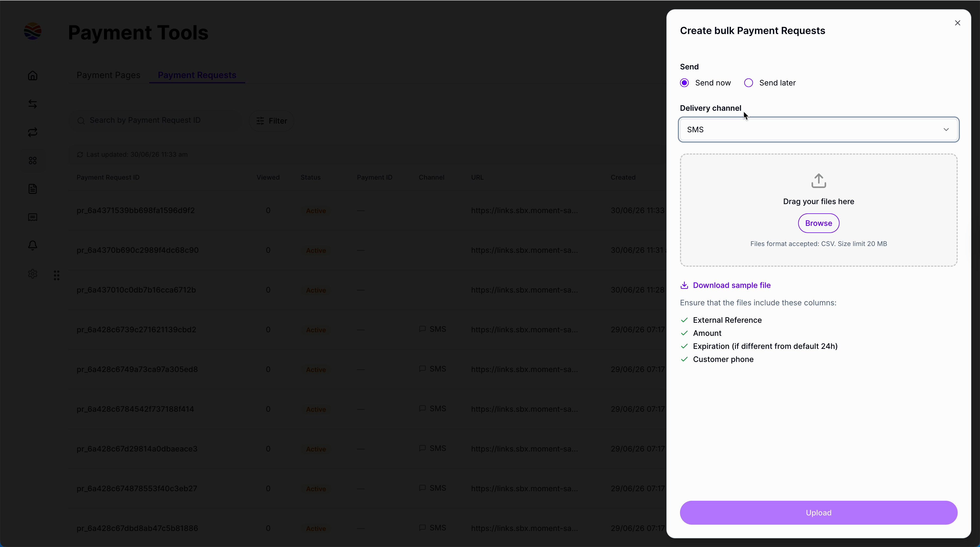Image resolution: width=980 pixels, height=547 pixels.
Task: Open the message icon in sidebar
Action: pos(33,217)
